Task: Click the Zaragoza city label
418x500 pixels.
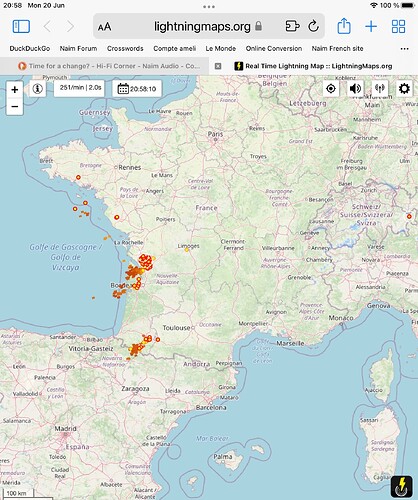Action: point(135,389)
